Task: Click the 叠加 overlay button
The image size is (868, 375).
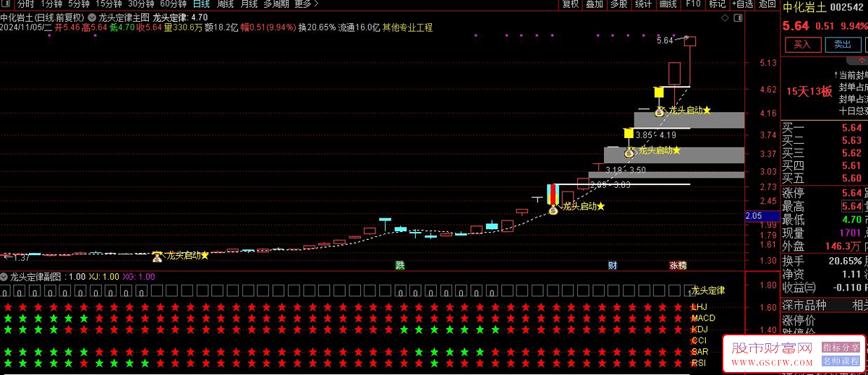Action: click(x=595, y=4)
